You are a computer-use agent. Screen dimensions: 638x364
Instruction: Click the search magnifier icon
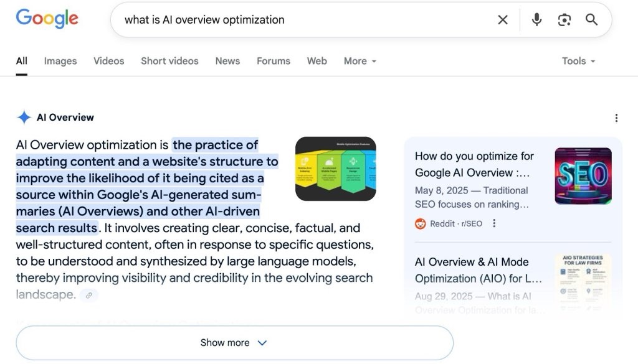591,19
